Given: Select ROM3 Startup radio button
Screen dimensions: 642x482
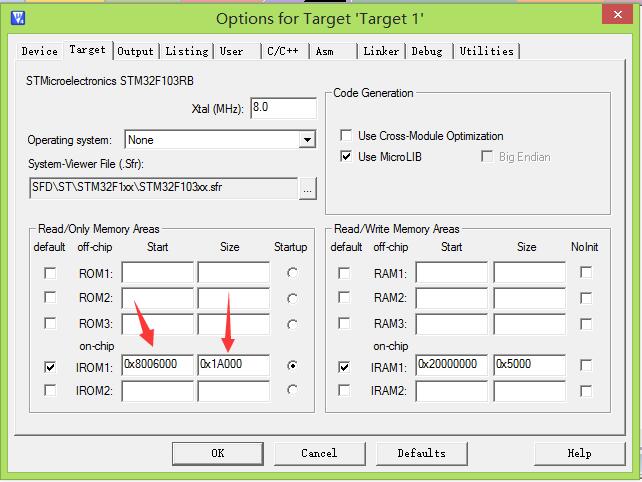Looking at the screenshot, I should point(292,324).
